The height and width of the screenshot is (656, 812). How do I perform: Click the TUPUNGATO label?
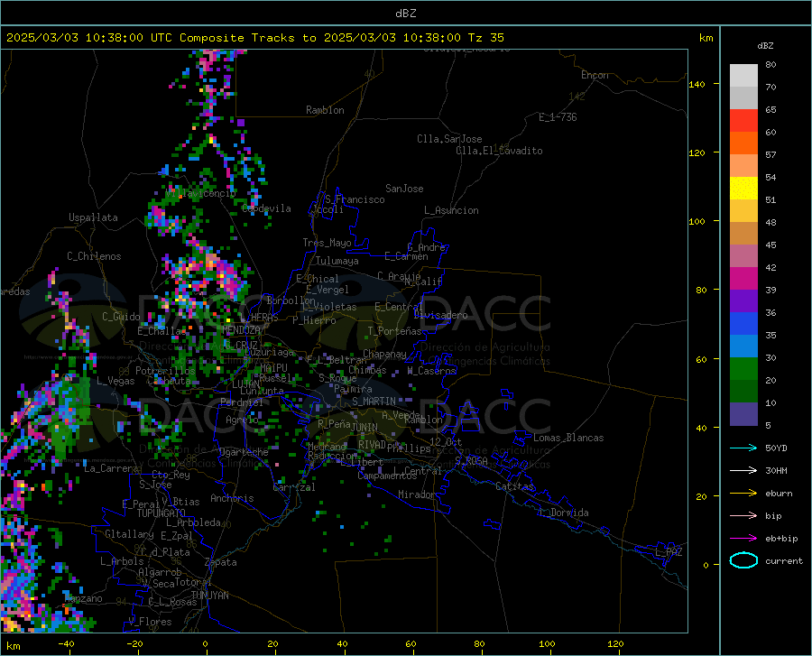point(161,513)
